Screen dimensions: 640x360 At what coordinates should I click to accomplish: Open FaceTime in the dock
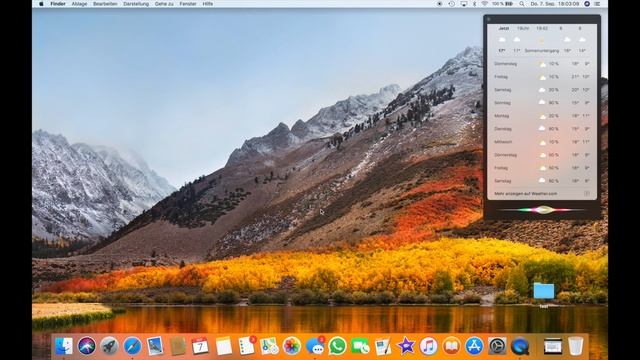coord(360,346)
